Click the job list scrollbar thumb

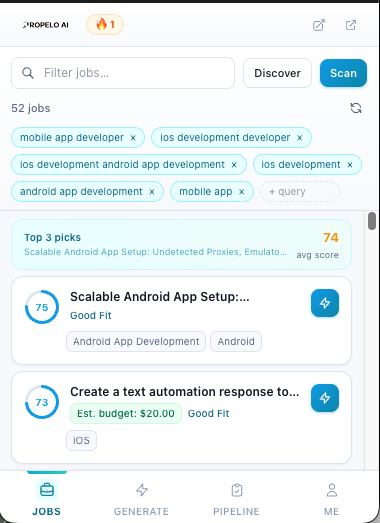click(372, 221)
